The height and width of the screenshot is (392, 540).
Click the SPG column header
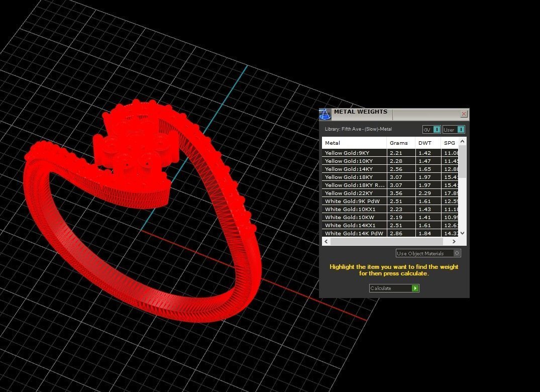[x=450, y=143]
